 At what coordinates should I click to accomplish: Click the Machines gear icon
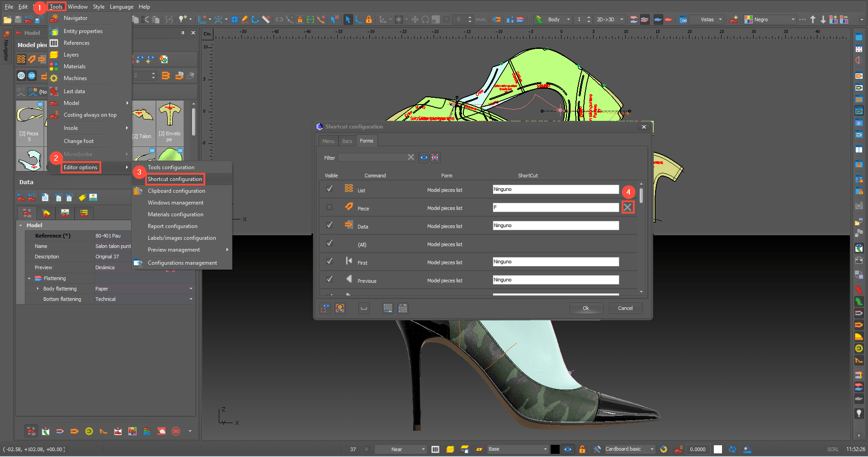[x=54, y=78]
